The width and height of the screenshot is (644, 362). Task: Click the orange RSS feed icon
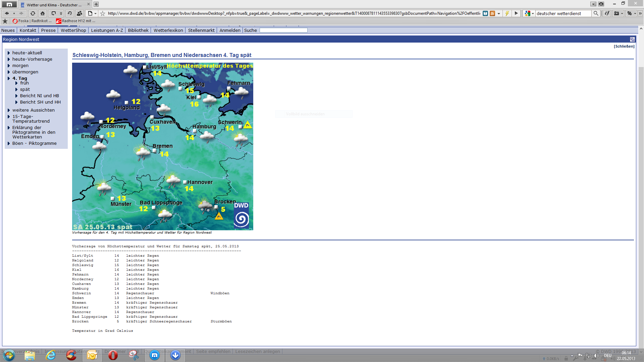pyautogui.click(x=492, y=13)
